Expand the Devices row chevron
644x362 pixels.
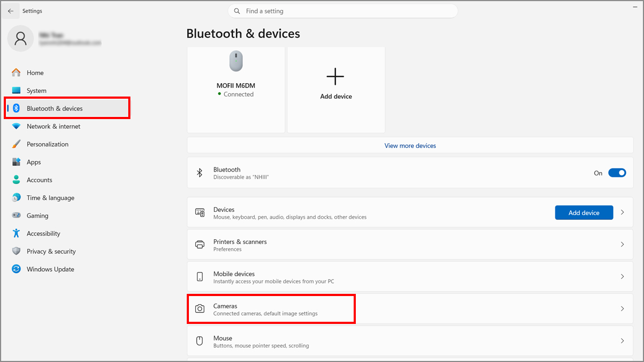tap(623, 212)
